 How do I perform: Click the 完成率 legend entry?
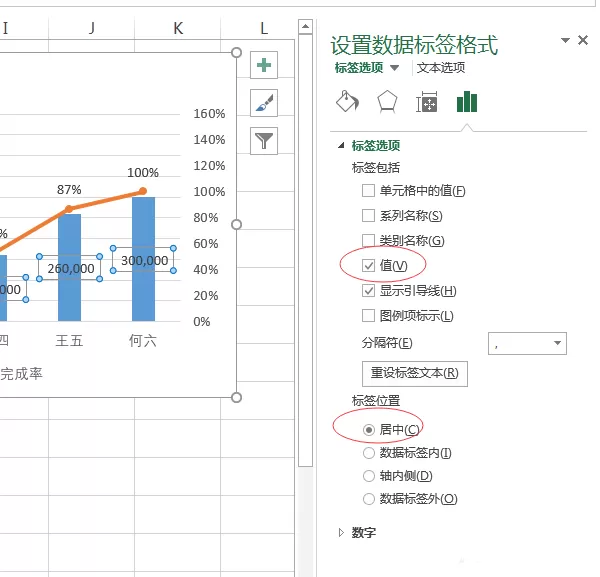pyautogui.click(x=21, y=374)
